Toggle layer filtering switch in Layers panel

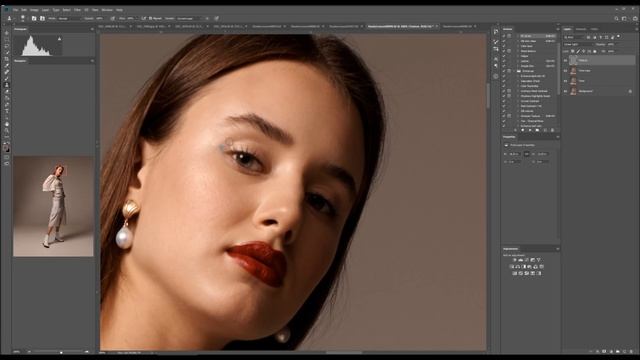tap(619, 37)
